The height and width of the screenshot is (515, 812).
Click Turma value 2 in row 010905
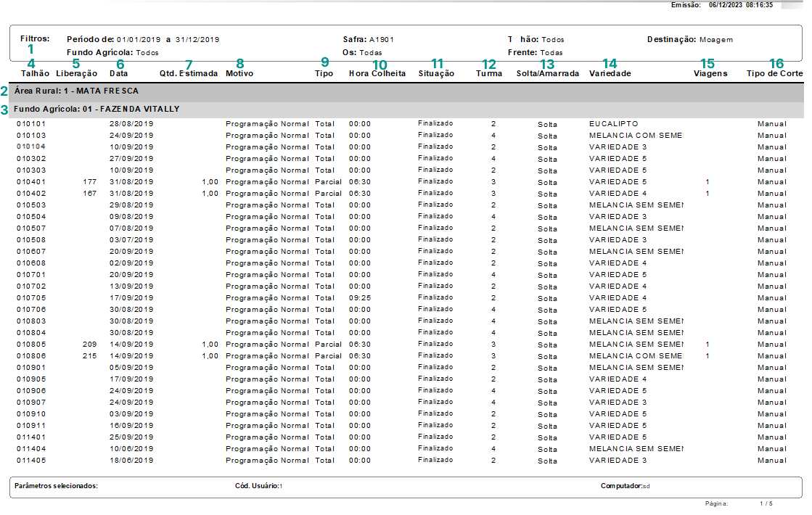(x=493, y=379)
